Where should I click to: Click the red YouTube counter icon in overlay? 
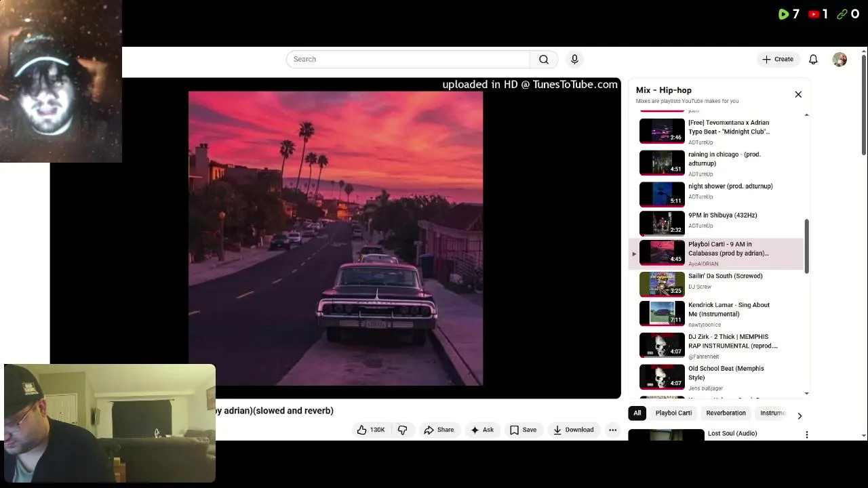point(814,14)
